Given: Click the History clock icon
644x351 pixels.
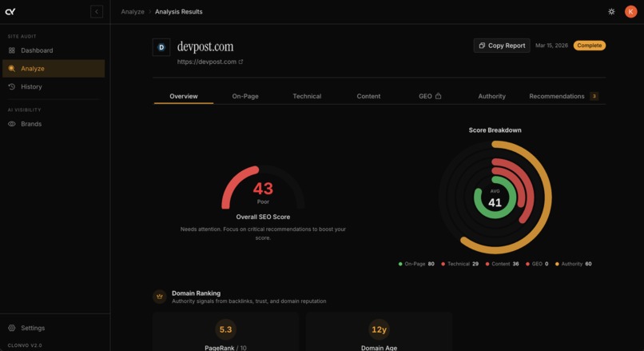Looking at the screenshot, I should tap(11, 86).
